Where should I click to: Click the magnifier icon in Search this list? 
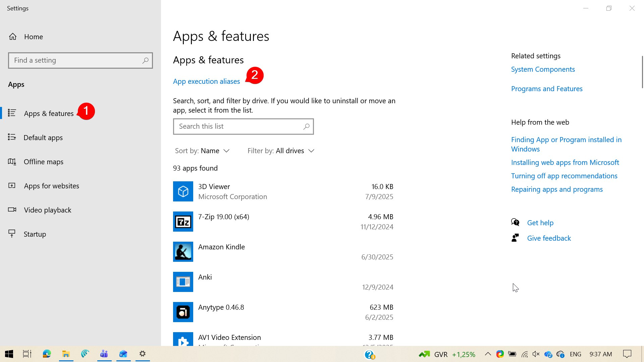pos(306,126)
